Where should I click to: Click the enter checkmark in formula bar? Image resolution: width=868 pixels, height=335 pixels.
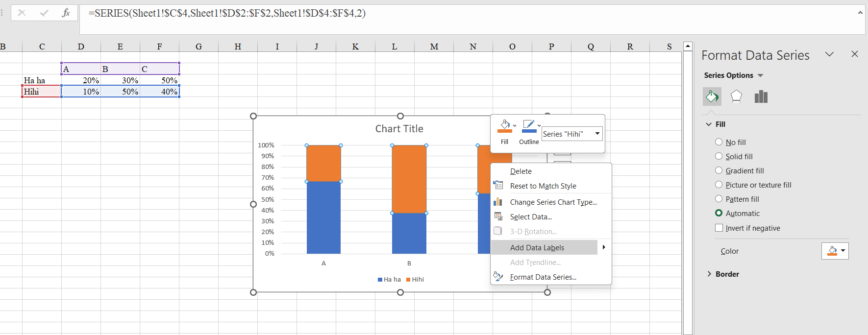44,13
